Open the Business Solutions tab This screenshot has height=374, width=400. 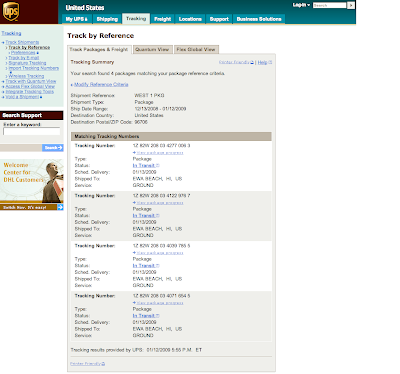pos(259,19)
